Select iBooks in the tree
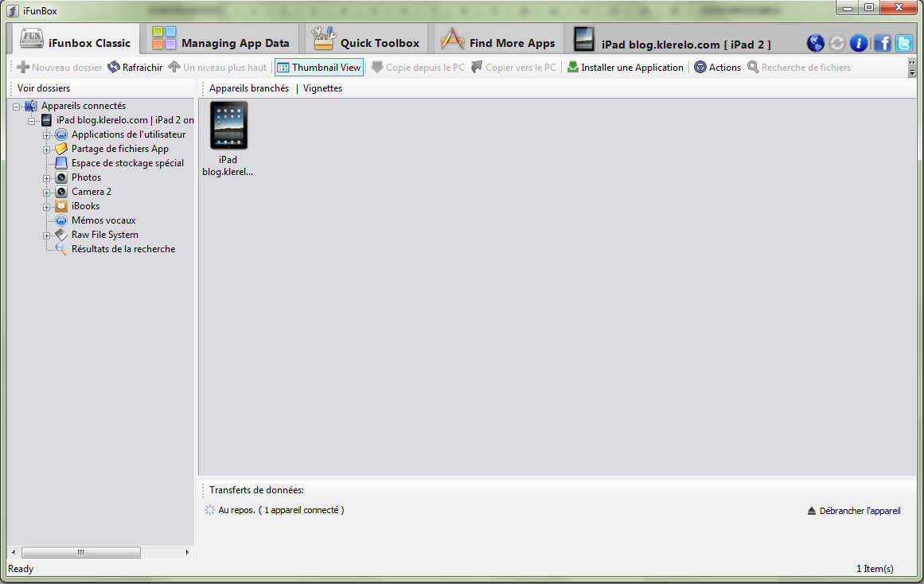This screenshot has width=924, height=584. point(85,205)
